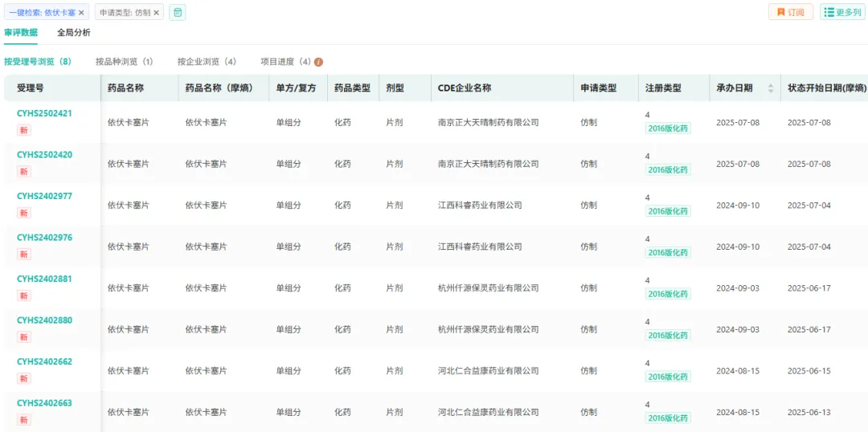
Task: Select the 审评数据 tab
Action: 21,33
